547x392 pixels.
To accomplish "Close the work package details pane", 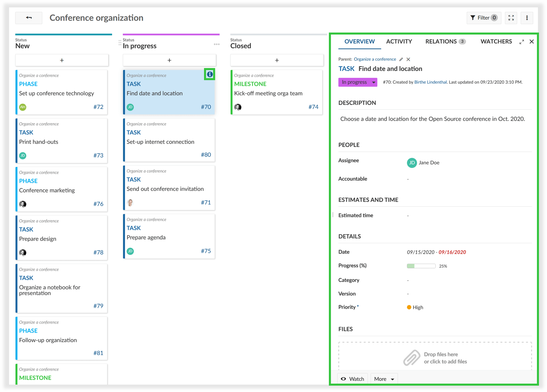I will click(532, 42).
